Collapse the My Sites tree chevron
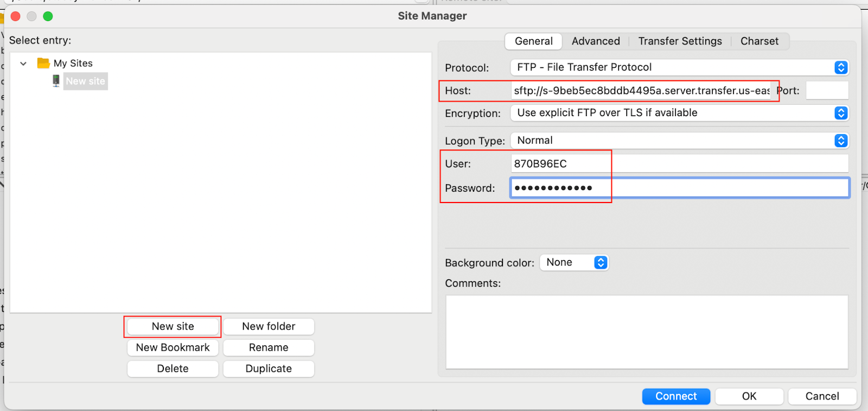The image size is (868, 411). (23, 64)
